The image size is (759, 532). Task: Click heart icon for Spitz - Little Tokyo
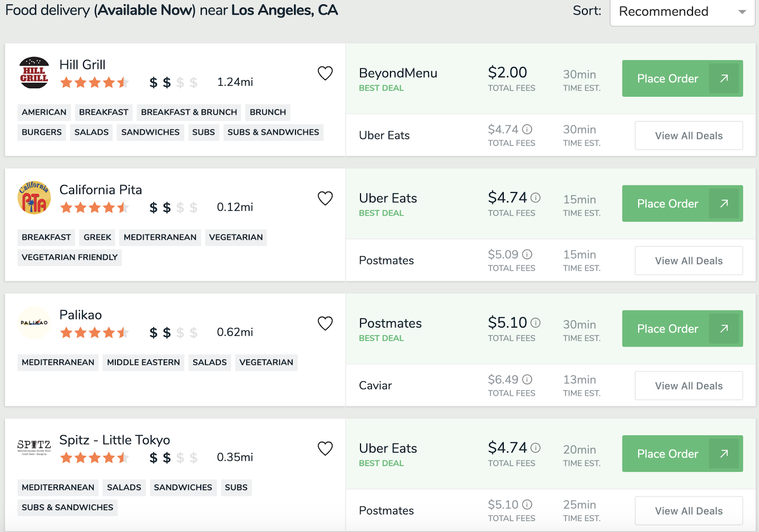[325, 448]
